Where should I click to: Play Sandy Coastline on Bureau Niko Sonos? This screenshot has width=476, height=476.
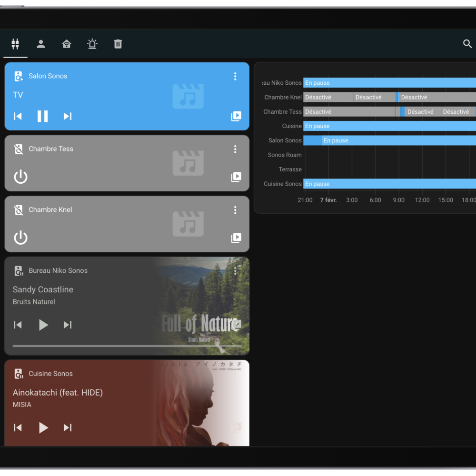pyautogui.click(x=43, y=325)
